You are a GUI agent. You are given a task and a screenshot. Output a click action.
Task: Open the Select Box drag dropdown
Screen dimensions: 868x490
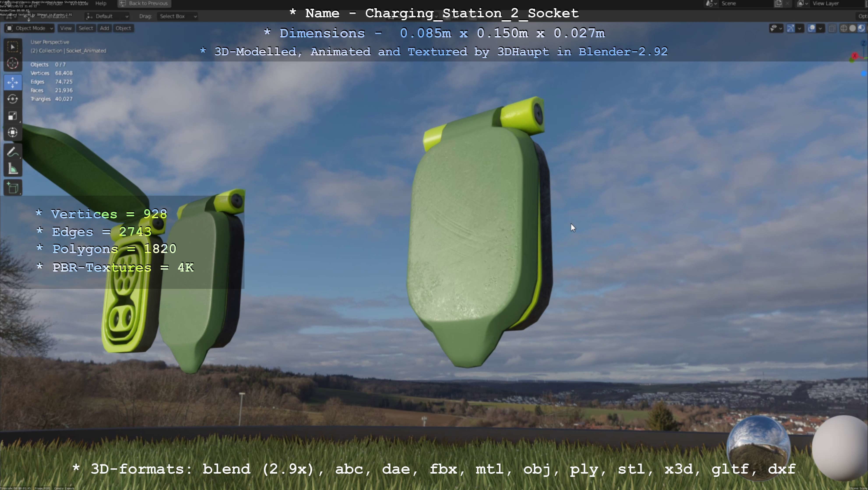click(177, 16)
